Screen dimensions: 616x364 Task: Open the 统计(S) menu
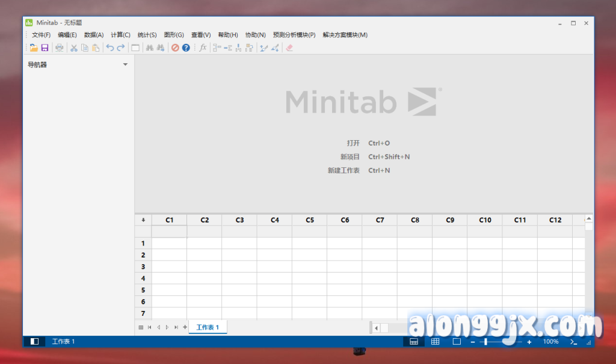point(147,35)
